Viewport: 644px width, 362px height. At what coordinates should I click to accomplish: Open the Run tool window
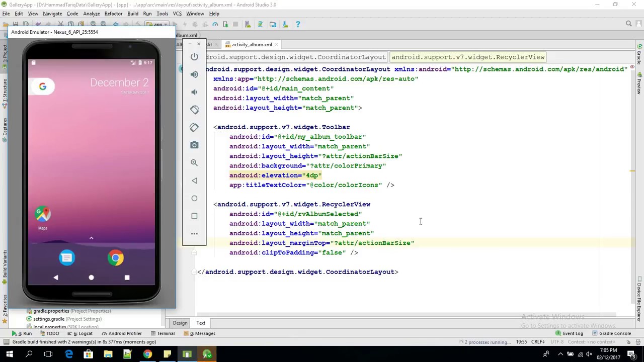click(x=22, y=333)
